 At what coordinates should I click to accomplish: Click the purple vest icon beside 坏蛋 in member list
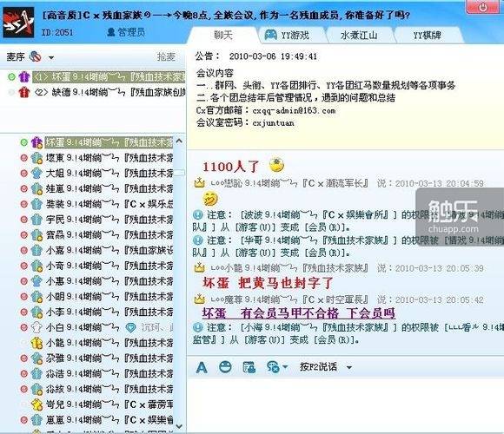tap(36, 142)
